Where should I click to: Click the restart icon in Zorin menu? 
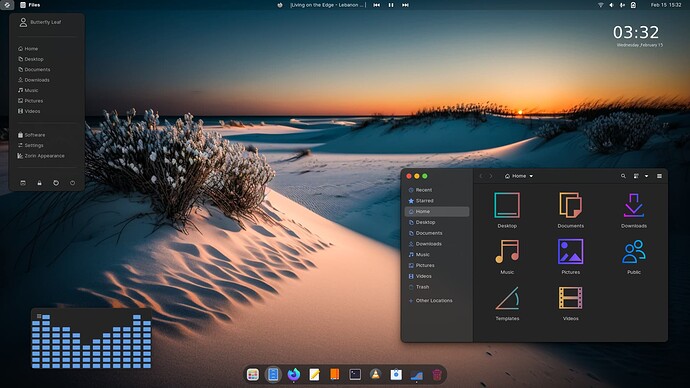(56, 183)
